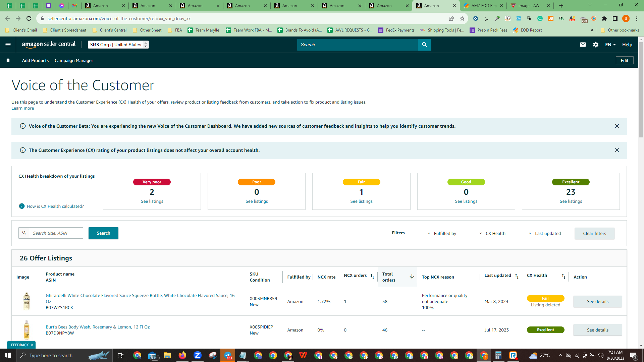
Task: Open Firefox from the taskbar
Action: (x=182, y=355)
